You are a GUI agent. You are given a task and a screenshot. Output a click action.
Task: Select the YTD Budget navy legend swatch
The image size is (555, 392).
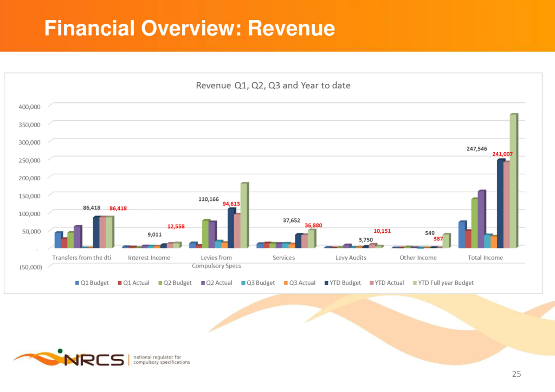326,283
